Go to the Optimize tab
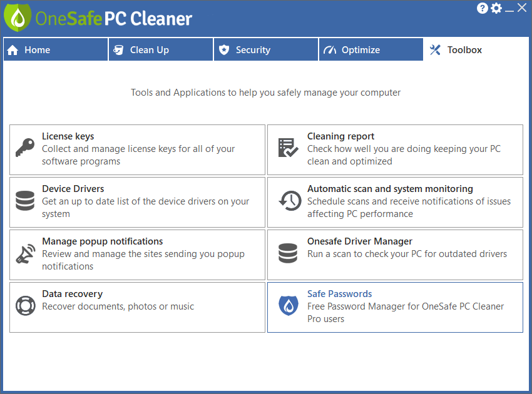 [x=371, y=49]
